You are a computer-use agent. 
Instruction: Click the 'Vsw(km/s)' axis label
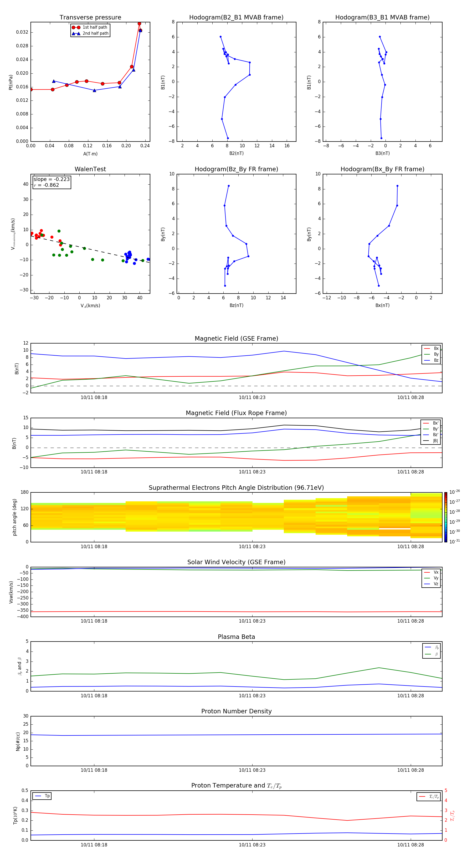(x=11, y=592)
